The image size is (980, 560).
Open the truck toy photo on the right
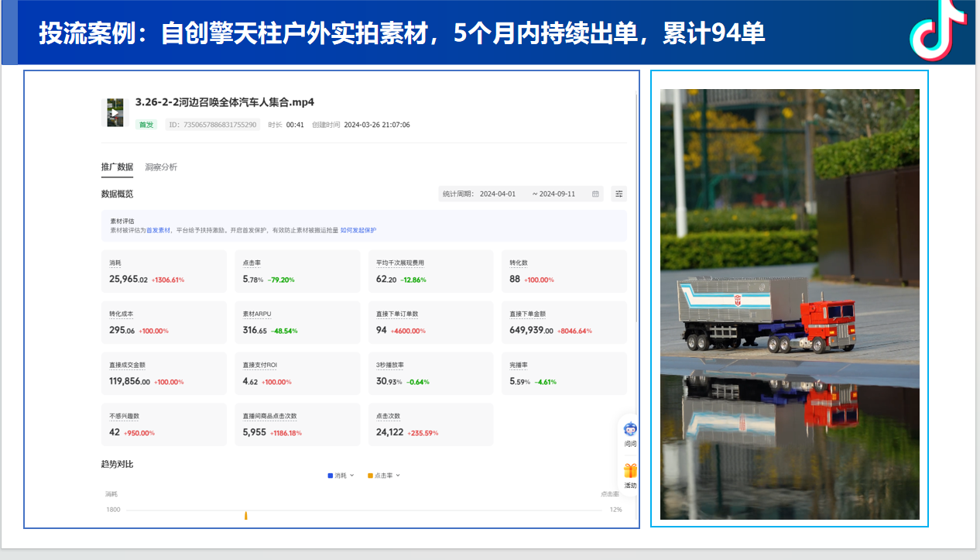pyautogui.click(x=790, y=304)
